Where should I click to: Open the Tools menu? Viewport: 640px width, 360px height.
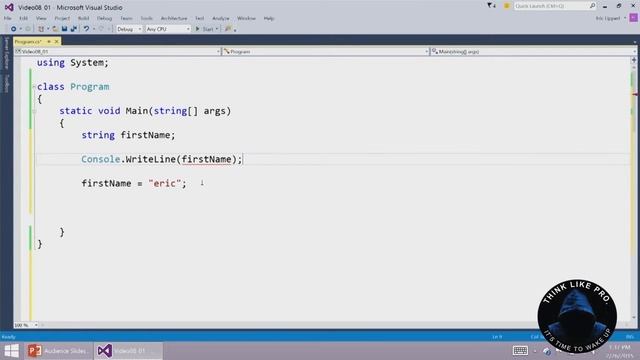[146, 18]
